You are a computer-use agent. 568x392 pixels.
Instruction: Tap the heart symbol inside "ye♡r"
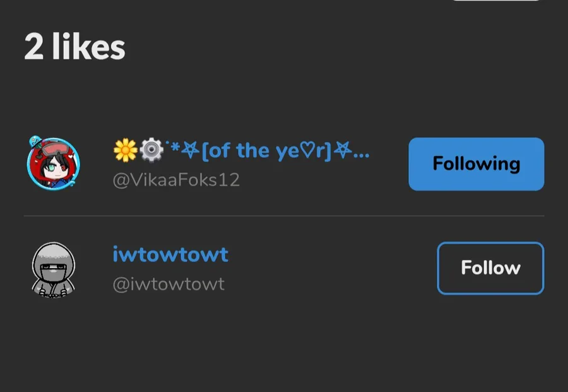[308, 151]
